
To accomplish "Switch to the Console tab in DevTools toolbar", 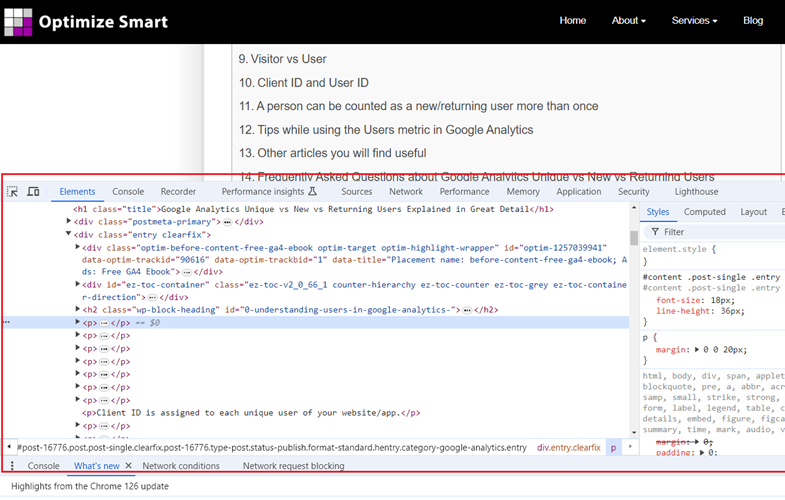I will tap(128, 192).
